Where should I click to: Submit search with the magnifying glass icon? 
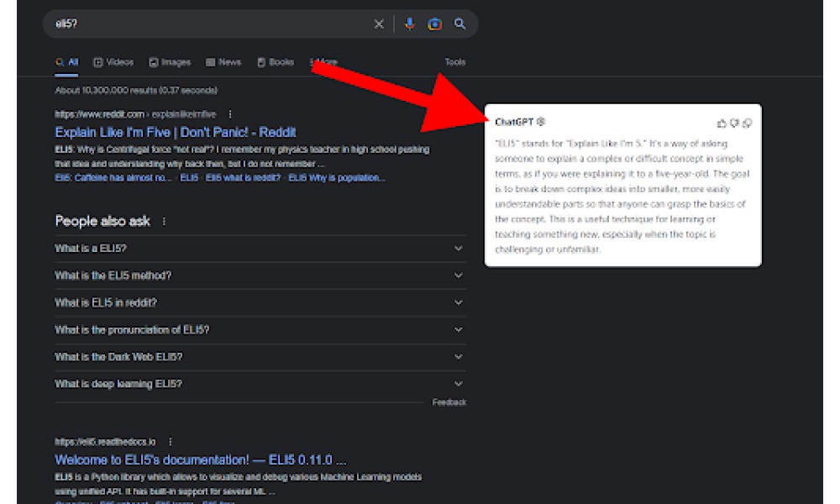(x=459, y=24)
